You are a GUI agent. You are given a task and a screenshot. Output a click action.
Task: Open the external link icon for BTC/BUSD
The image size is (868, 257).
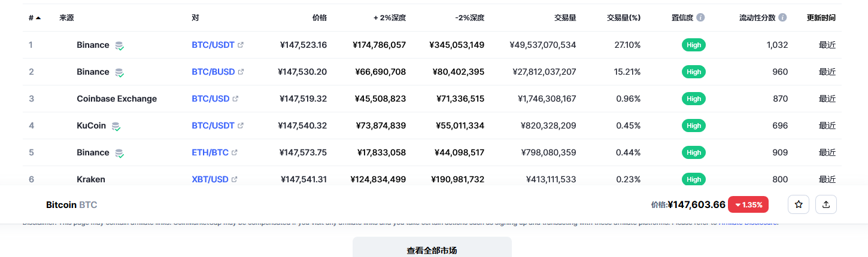tap(241, 72)
